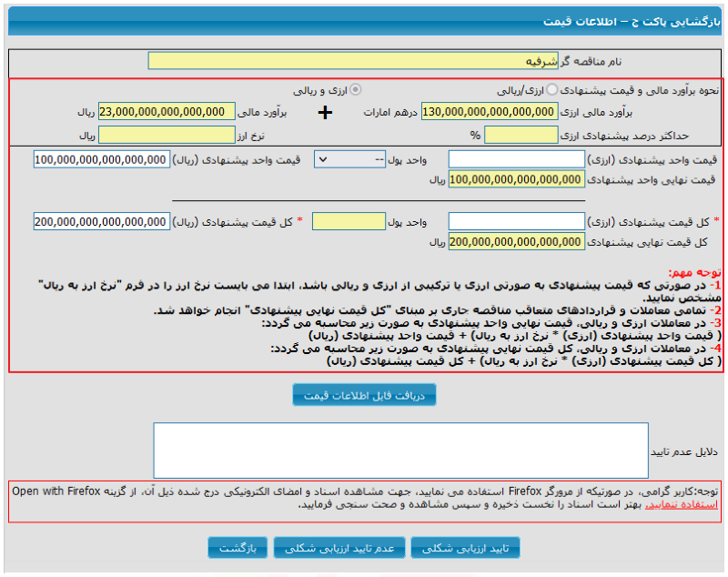Click the عدم تایید ارزیابی شکلی button

(x=339, y=548)
